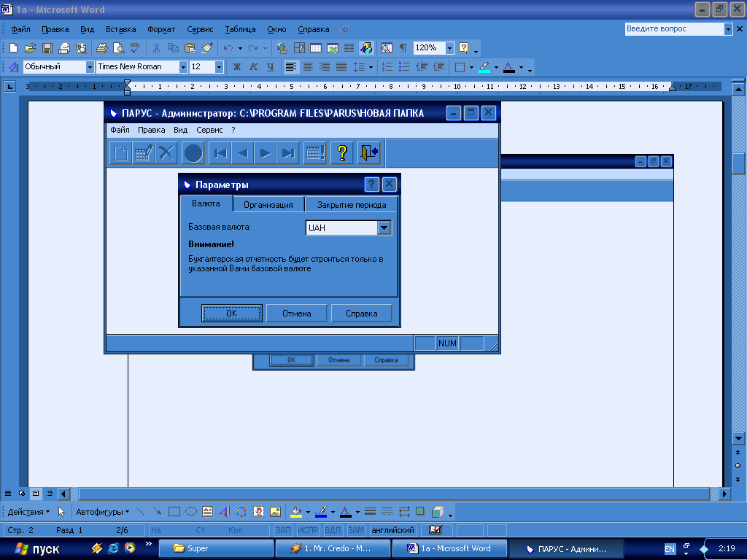Switch to the 'Закрытие периода' tab
The image size is (747, 560).
(x=352, y=205)
